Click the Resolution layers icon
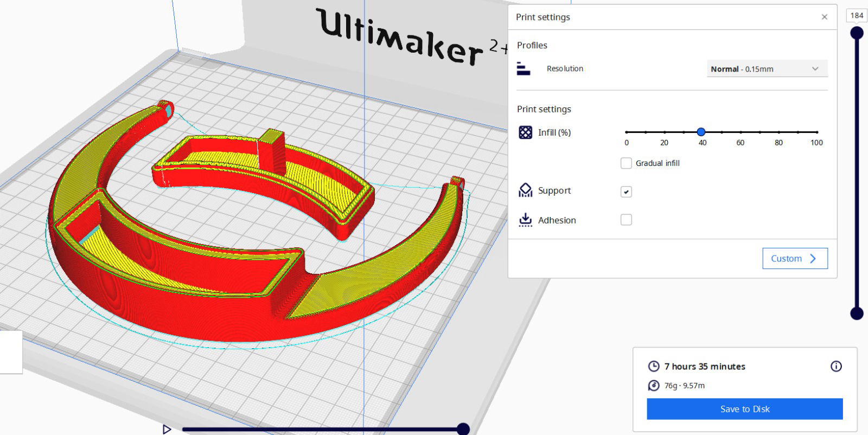The image size is (868, 435). [x=524, y=68]
